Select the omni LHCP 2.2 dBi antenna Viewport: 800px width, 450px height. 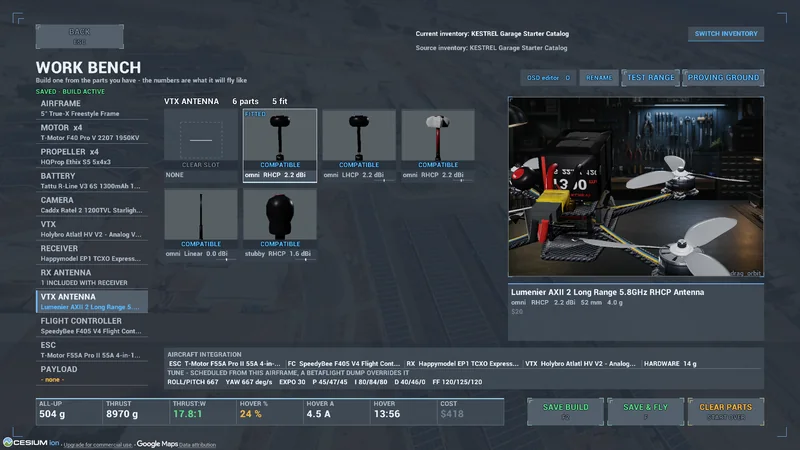(359, 145)
